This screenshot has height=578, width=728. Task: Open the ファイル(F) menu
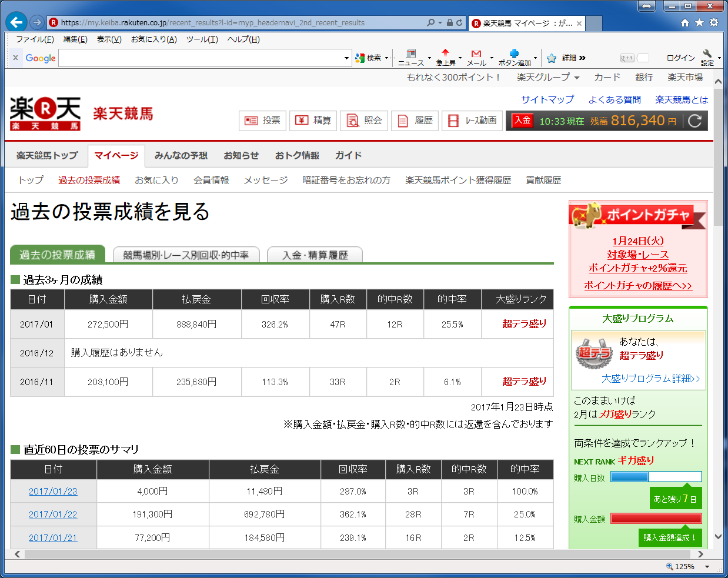click(35, 39)
